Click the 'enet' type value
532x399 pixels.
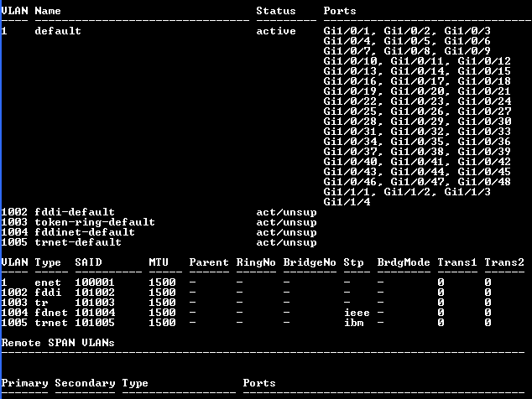[x=48, y=282]
